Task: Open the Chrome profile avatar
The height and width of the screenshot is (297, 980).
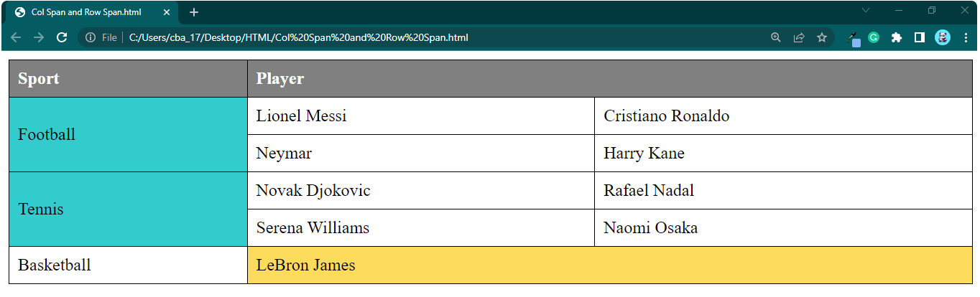Action: tap(943, 37)
